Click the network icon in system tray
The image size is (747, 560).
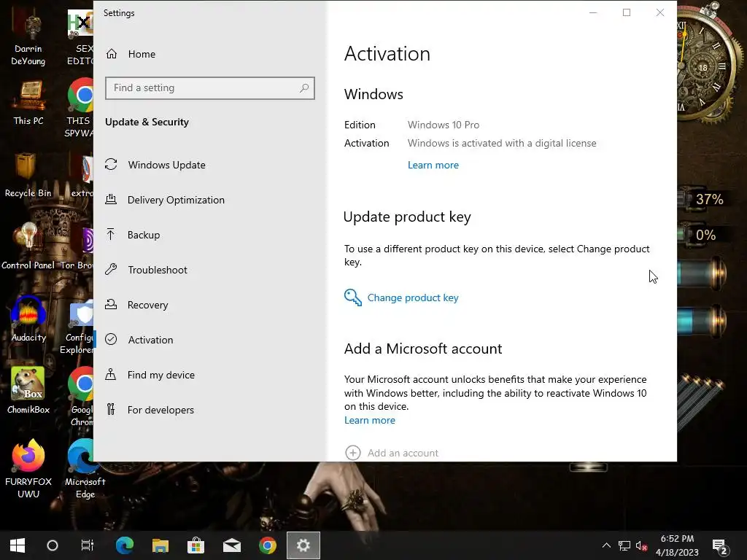[x=624, y=545]
